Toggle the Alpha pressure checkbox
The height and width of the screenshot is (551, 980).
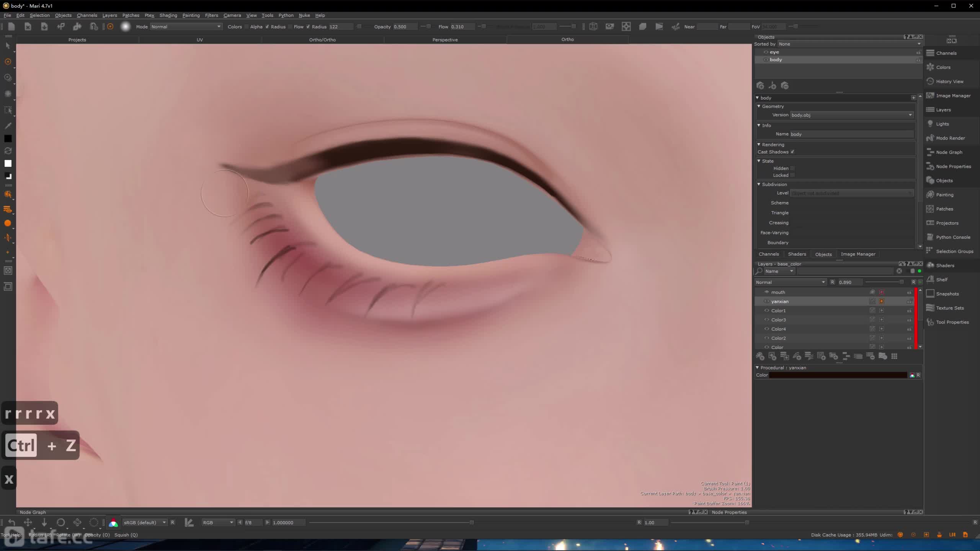coord(247,27)
